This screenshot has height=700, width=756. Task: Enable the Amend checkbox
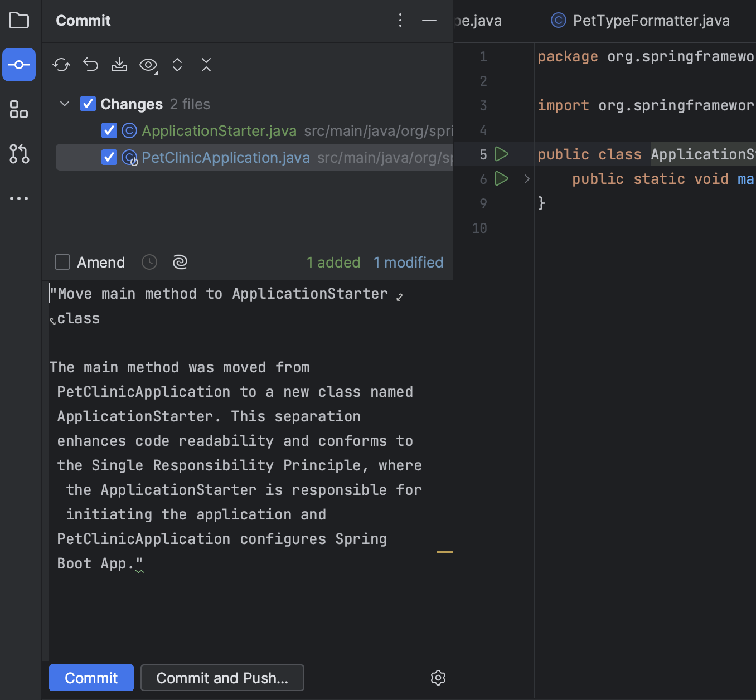pos(62,262)
